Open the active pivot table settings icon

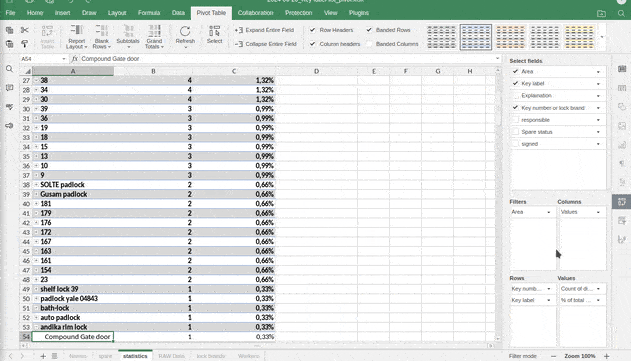pyautogui.click(x=622, y=202)
